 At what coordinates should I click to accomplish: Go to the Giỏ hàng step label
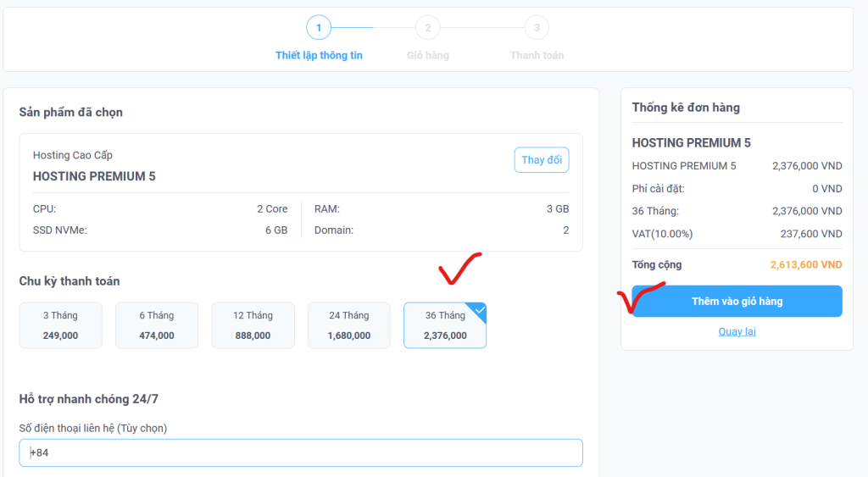427,55
